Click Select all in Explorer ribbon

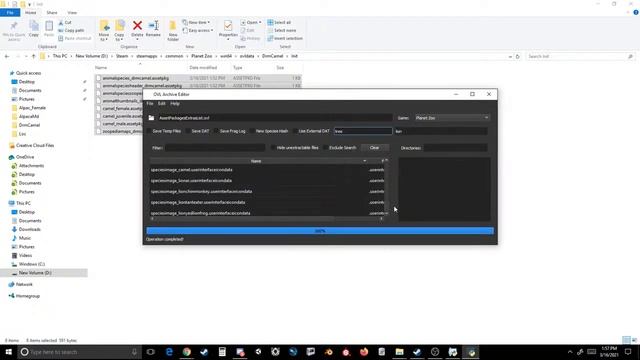point(279,22)
